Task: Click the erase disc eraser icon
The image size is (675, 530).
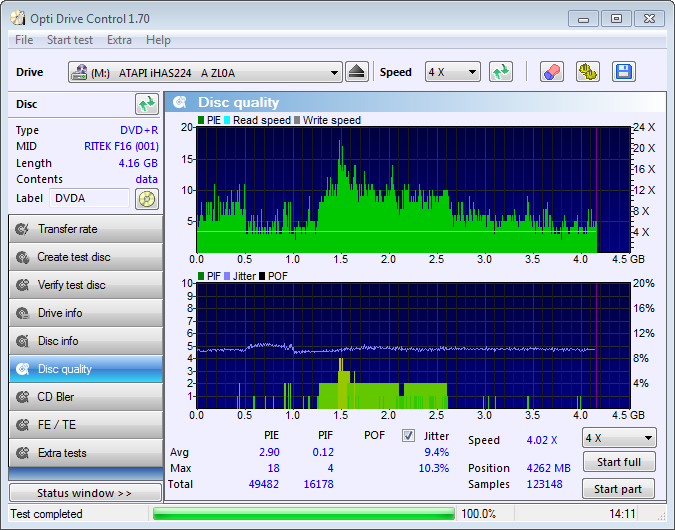Action: [x=552, y=72]
